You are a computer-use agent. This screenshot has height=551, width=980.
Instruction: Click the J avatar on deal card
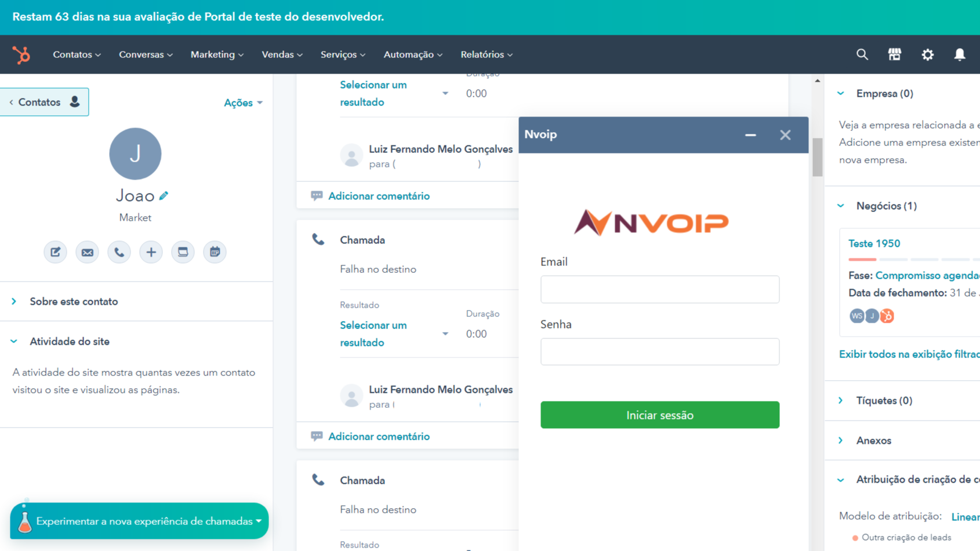[x=872, y=316]
